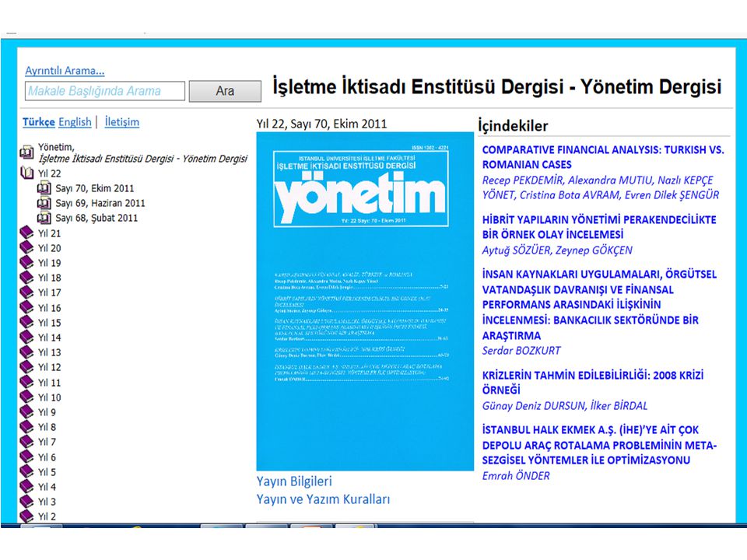This screenshot has height=560, width=747.
Task: Click author line Aytuğ SÖZÜER, Zeynep GÖKÇEN
Action: pos(557,250)
